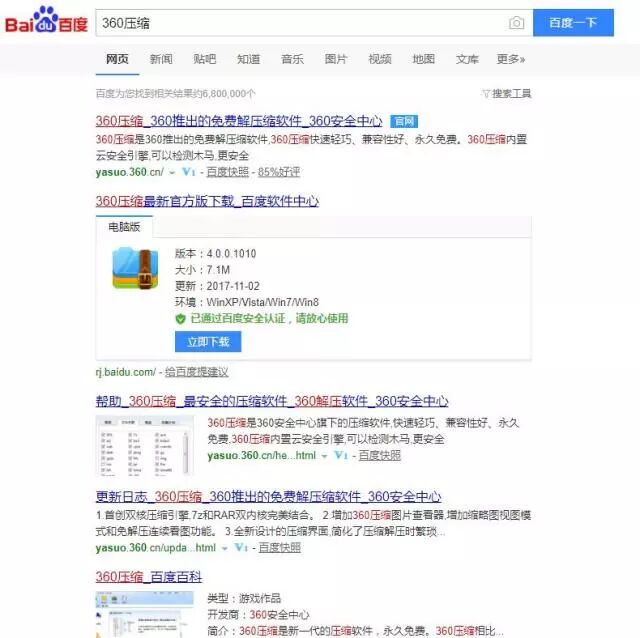
Task: Open 百度快照 beside yasuo.360.cn/he...html
Action: tap(380, 456)
